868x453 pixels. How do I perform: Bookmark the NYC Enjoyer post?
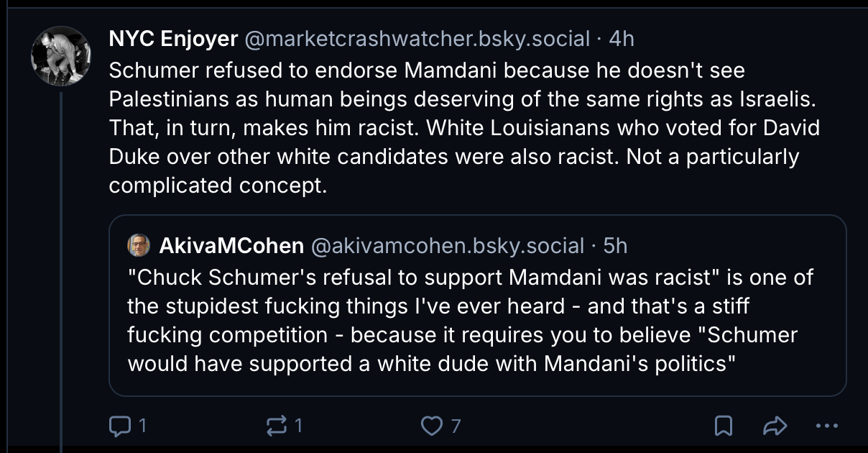(724, 426)
